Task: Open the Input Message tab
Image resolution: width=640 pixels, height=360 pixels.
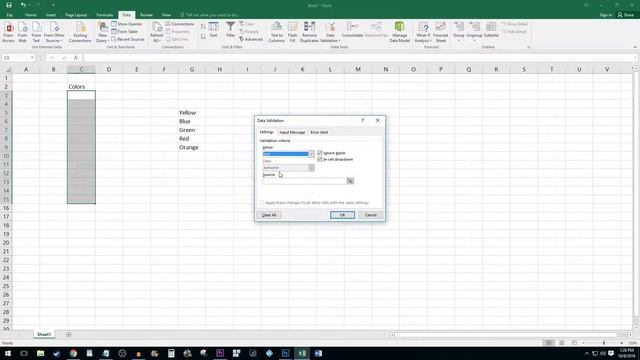Action: tap(292, 132)
